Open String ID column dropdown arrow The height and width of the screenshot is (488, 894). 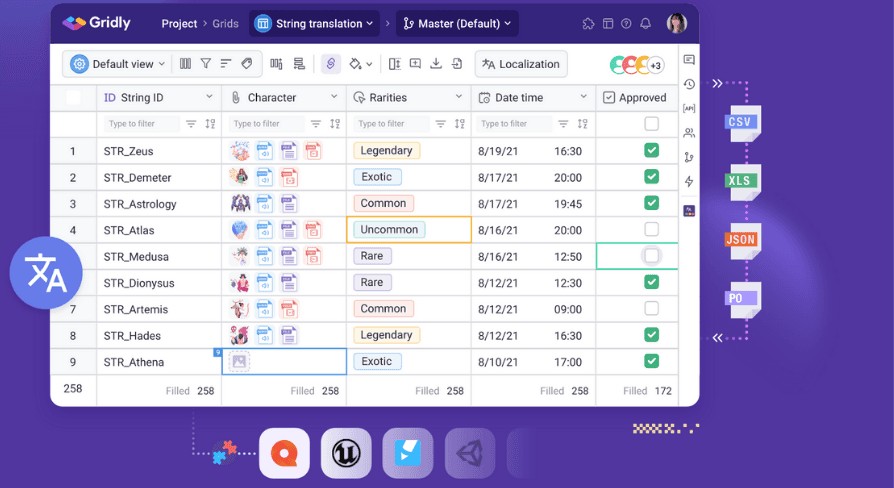click(x=209, y=97)
